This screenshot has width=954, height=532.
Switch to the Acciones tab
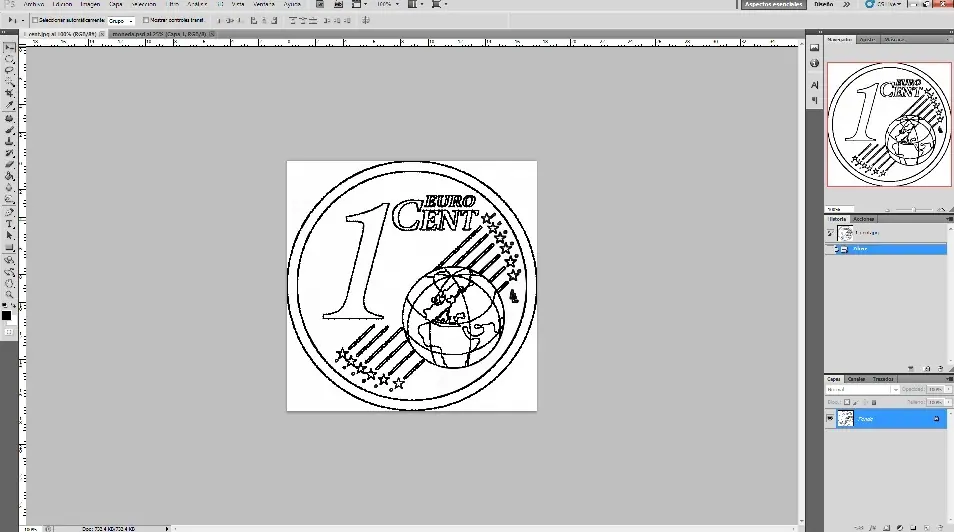[863, 219]
